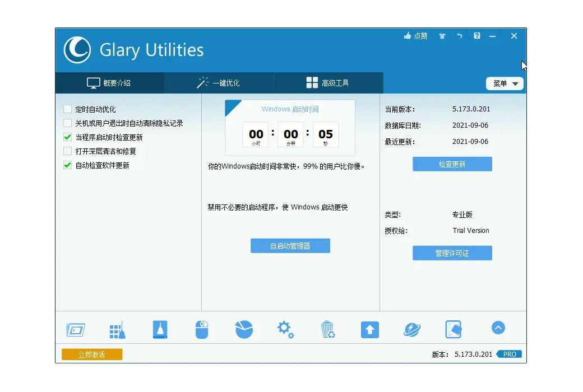This screenshot has width=583, height=392.
Task: Click the T-shirt skin icon
Action: click(442, 36)
